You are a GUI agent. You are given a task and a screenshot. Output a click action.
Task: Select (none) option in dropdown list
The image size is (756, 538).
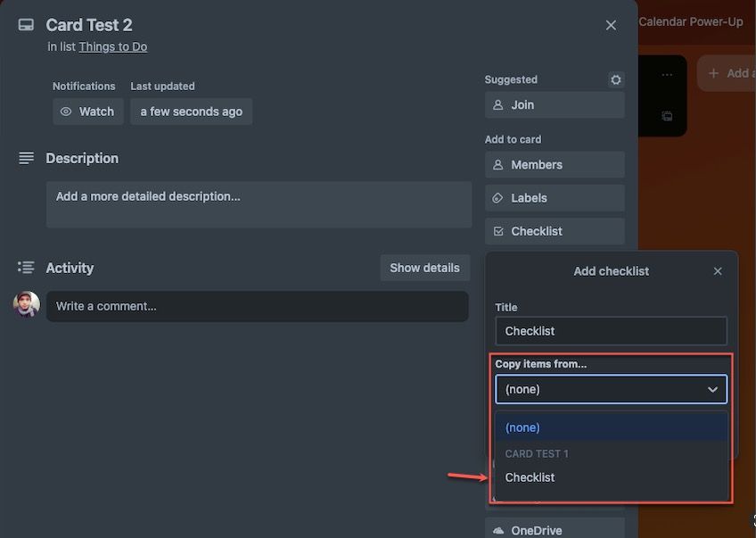tap(611, 427)
